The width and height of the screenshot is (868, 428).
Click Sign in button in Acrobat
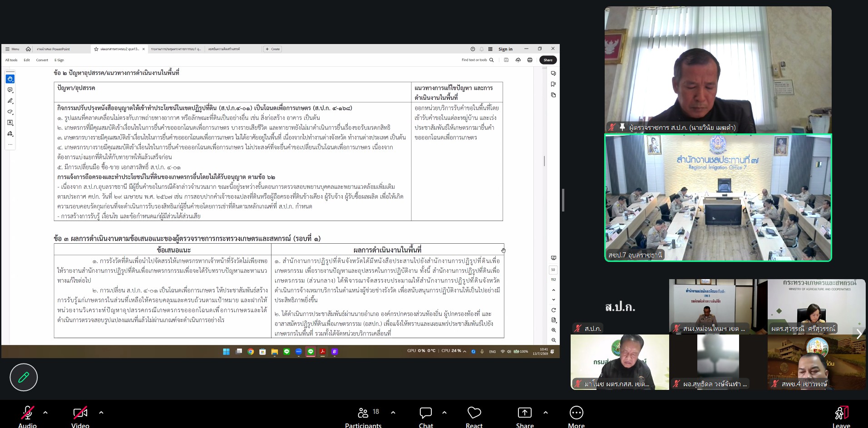tap(505, 49)
